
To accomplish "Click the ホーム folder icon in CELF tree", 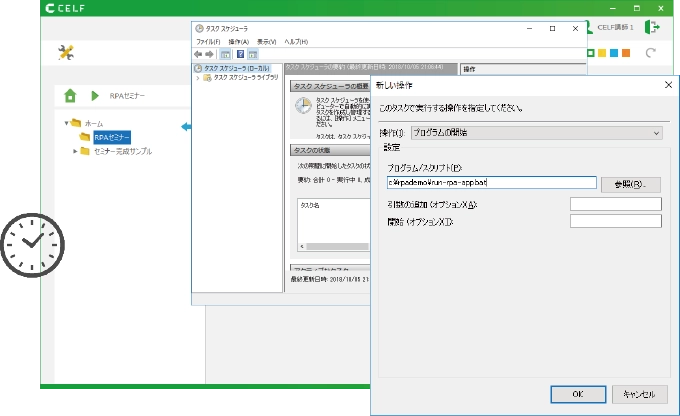I will (76, 123).
